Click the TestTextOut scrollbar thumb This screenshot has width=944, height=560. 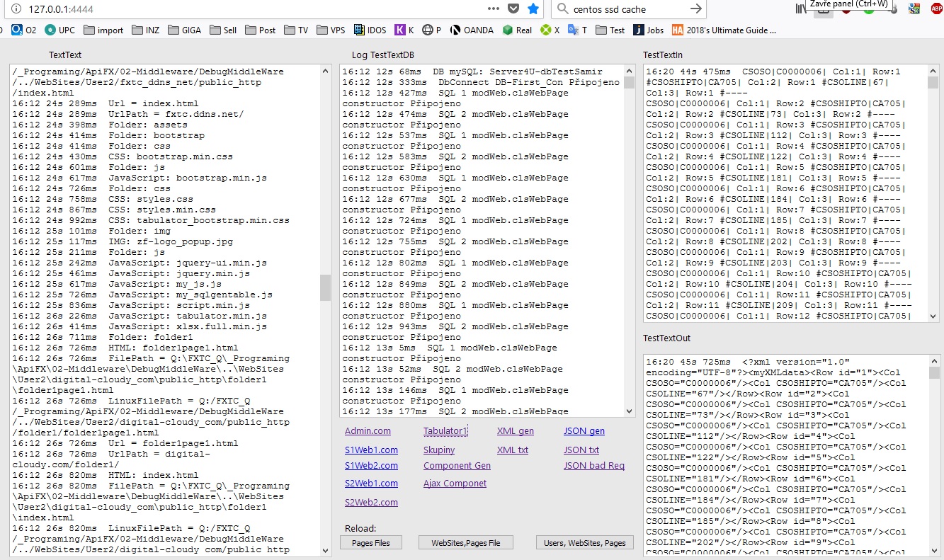pyautogui.click(x=933, y=373)
